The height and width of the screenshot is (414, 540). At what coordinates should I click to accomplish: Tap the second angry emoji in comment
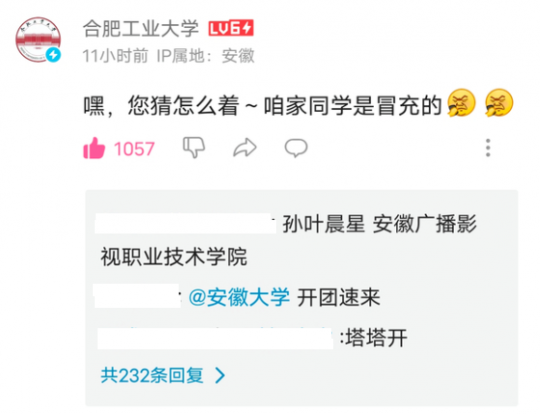point(499,103)
